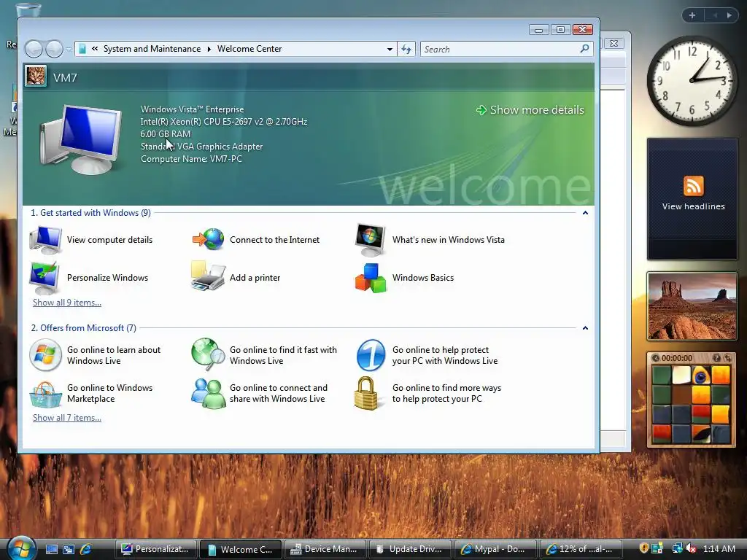Launch Internet Explorer from Quick Launch
Viewport: 747px width, 560px height.
pos(86,549)
